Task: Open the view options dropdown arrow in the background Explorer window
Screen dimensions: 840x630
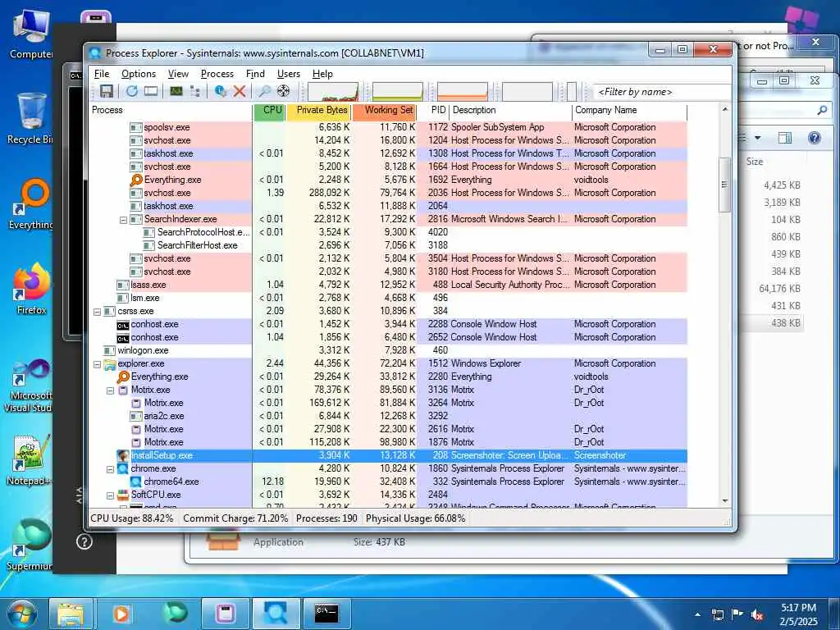Action: tap(757, 138)
